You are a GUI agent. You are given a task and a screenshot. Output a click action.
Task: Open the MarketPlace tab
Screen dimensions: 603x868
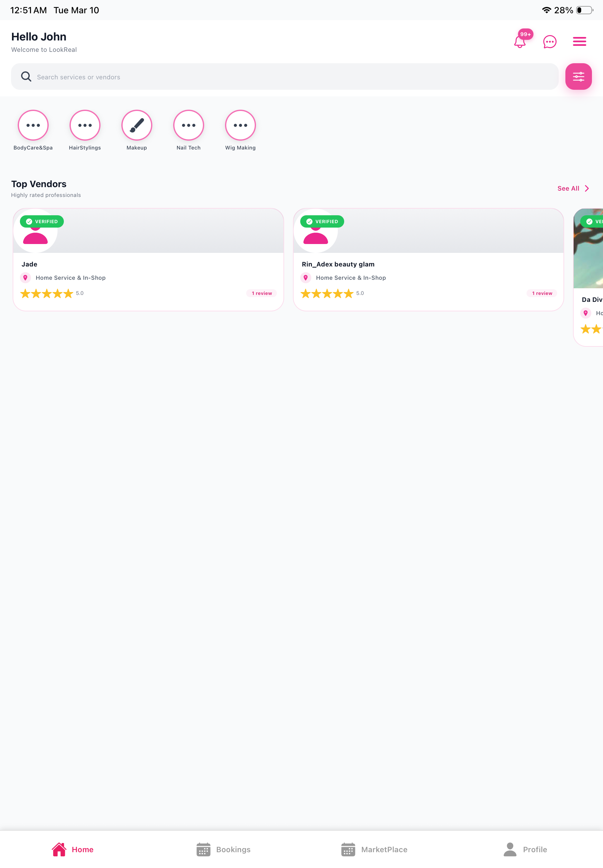(x=375, y=849)
